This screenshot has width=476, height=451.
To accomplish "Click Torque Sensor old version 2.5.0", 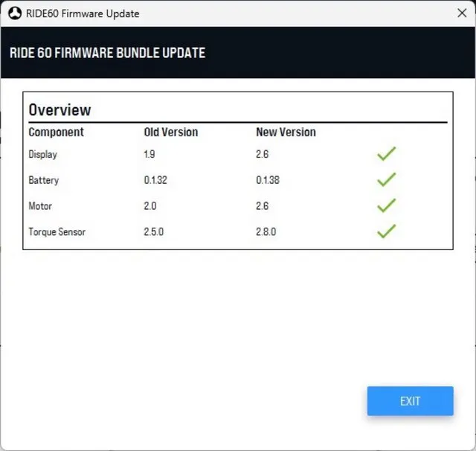I will pos(154,231).
